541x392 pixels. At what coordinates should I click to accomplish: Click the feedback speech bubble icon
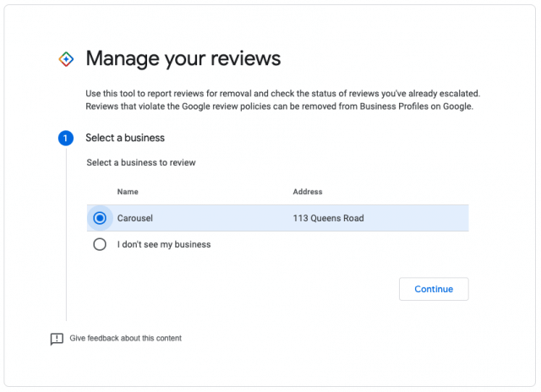pos(57,339)
